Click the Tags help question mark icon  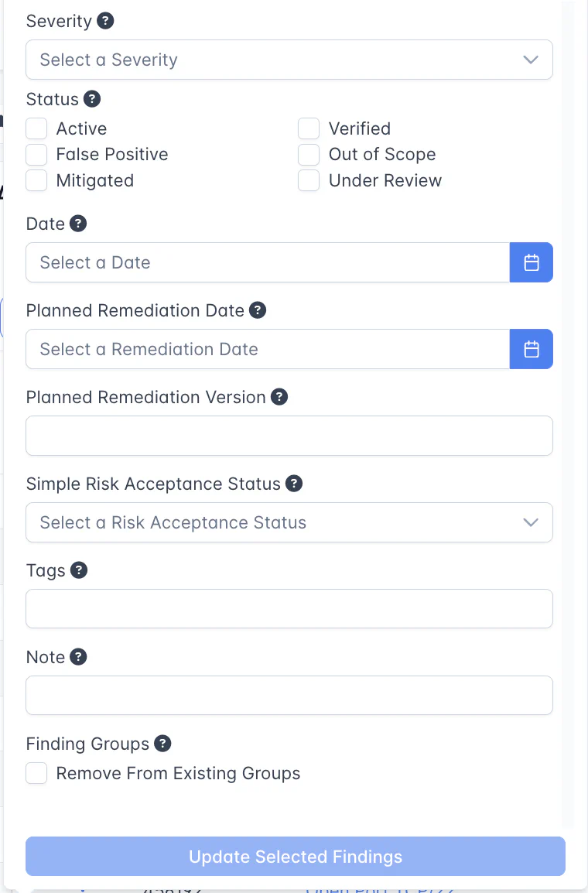click(x=79, y=570)
